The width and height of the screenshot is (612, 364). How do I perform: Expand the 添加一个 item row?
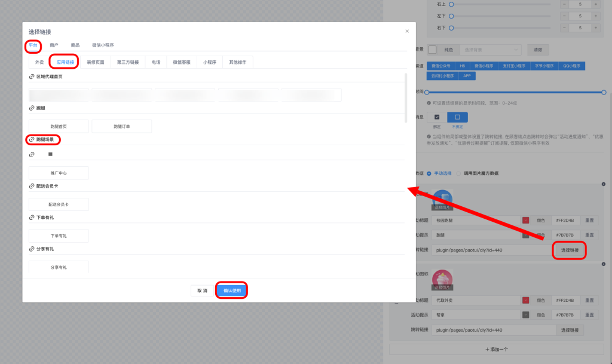[488, 349]
